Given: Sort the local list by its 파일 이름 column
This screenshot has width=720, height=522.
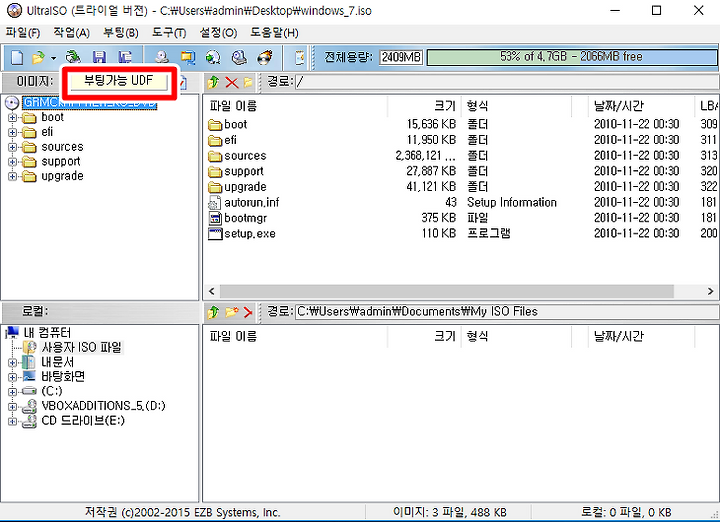Looking at the screenshot, I should tap(296, 337).
